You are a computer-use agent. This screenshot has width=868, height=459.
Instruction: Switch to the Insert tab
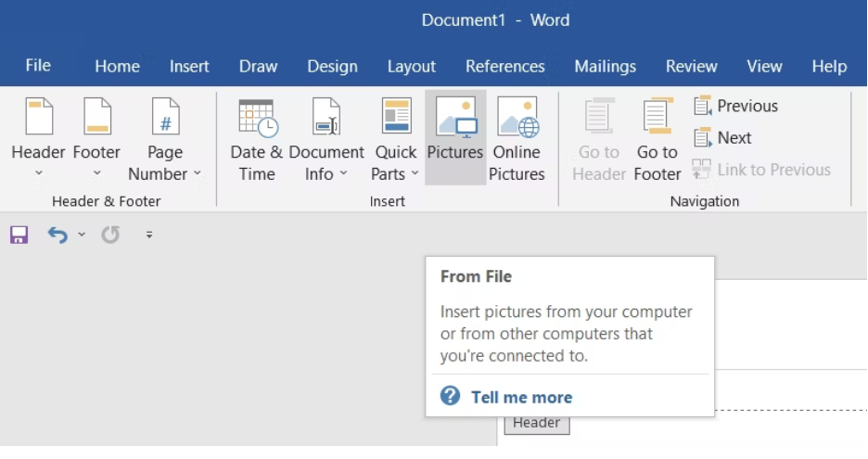[x=189, y=67]
